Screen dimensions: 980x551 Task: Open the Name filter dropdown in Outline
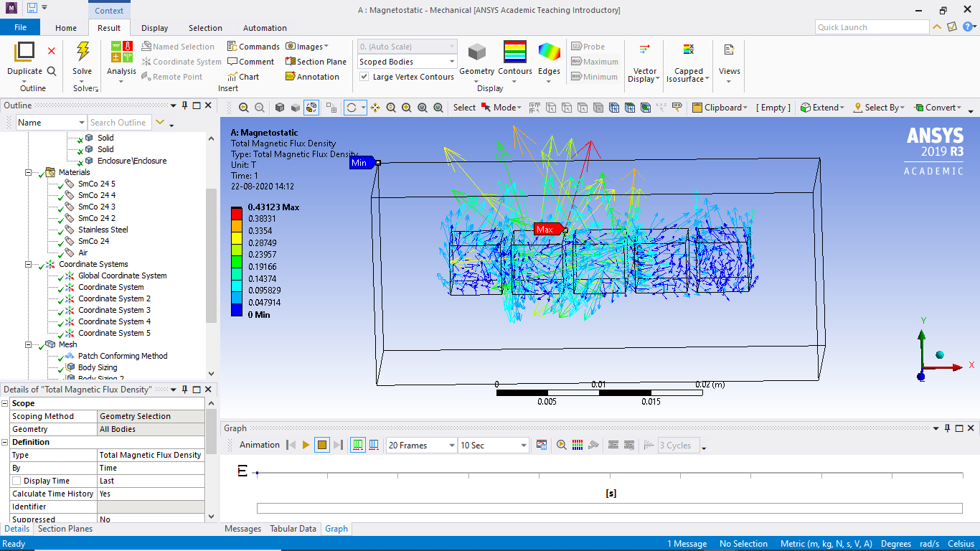point(51,123)
